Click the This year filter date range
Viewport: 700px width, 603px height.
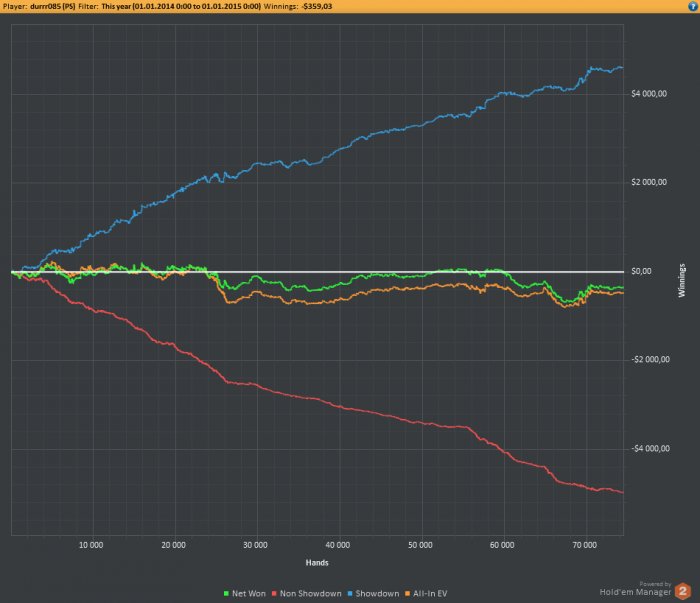181,6
